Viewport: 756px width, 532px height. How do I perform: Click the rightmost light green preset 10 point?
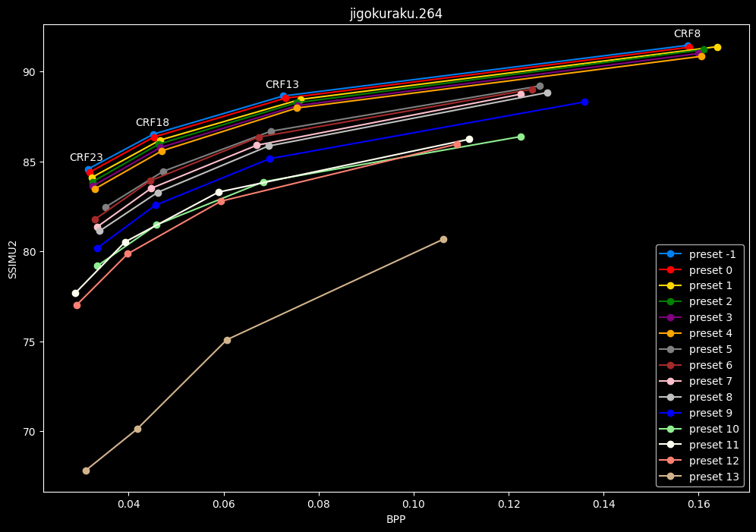click(x=521, y=137)
